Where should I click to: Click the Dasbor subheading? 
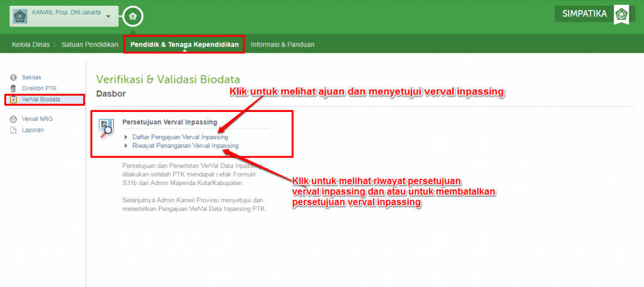coord(111,94)
